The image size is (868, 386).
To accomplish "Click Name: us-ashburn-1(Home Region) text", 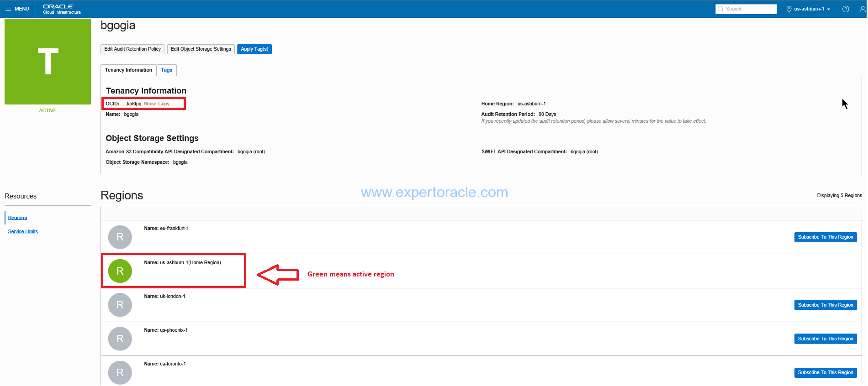I will click(x=182, y=262).
